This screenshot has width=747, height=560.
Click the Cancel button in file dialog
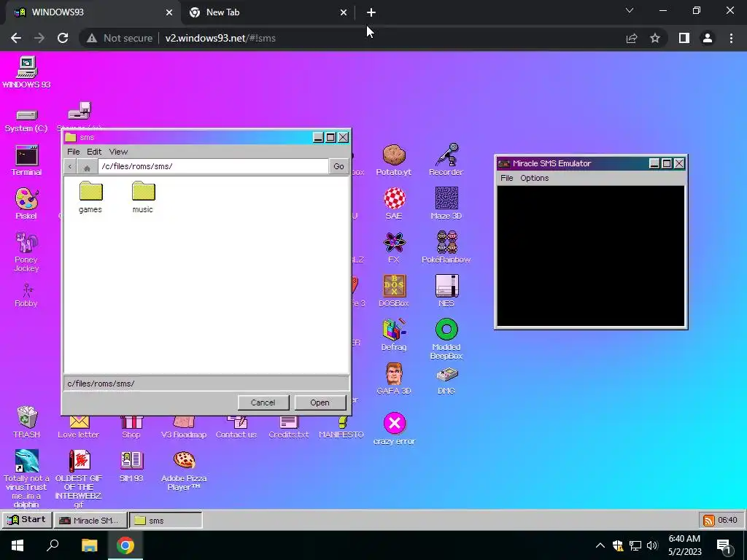pyautogui.click(x=263, y=402)
